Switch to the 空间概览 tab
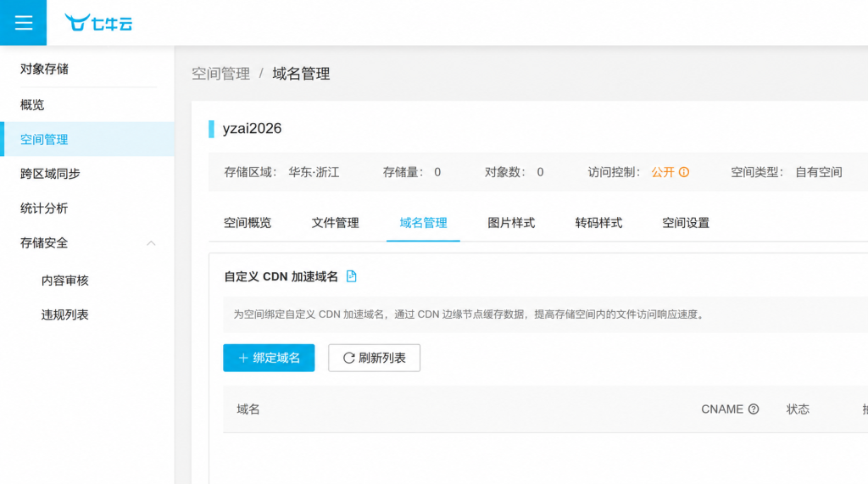Image resolution: width=868 pixels, height=484 pixels. (x=248, y=223)
